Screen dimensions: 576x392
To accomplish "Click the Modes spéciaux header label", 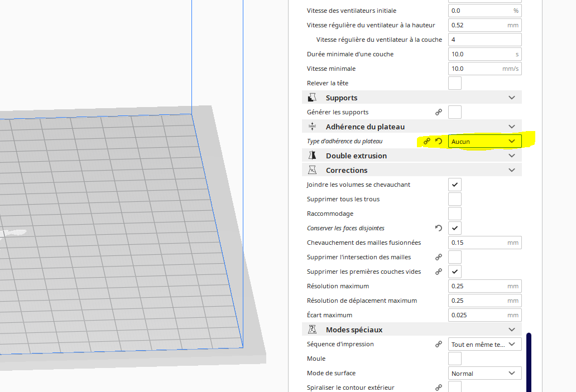I will pyautogui.click(x=354, y=330).
